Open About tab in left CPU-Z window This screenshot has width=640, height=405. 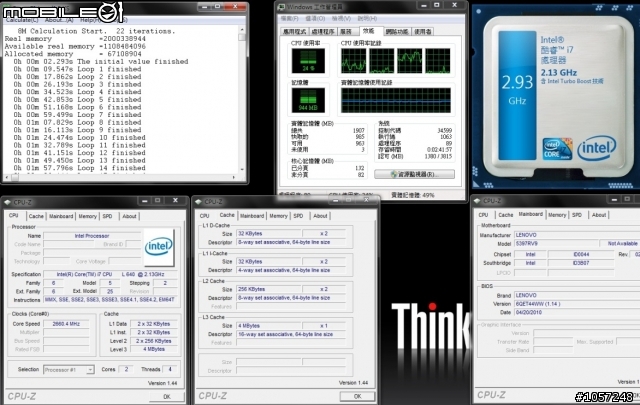point(129,216)
